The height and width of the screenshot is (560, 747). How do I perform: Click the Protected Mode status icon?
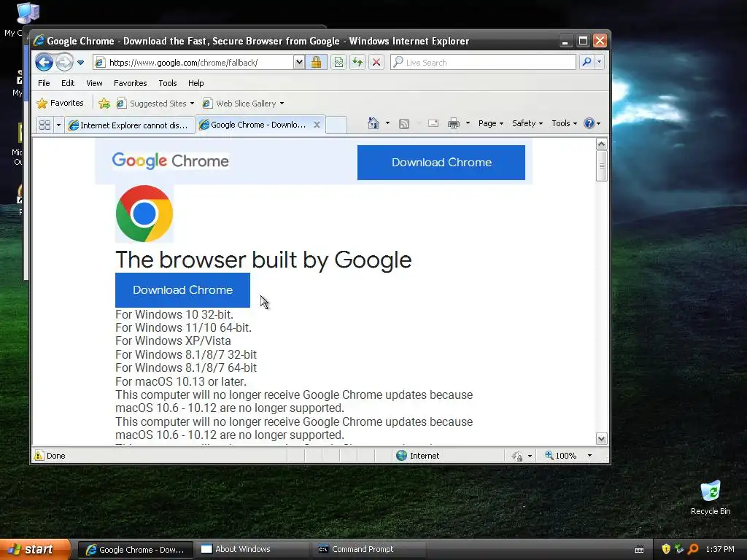517,456
